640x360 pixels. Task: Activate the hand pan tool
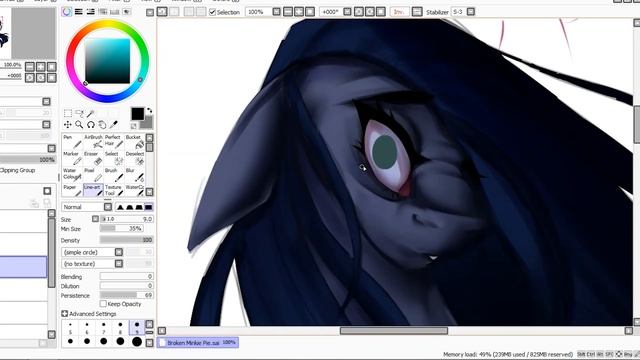(102, 124)
